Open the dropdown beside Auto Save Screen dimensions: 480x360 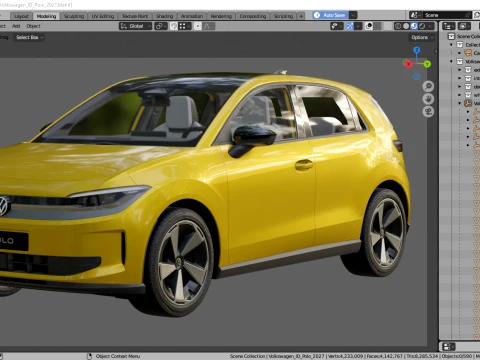[x=353, y=15]
